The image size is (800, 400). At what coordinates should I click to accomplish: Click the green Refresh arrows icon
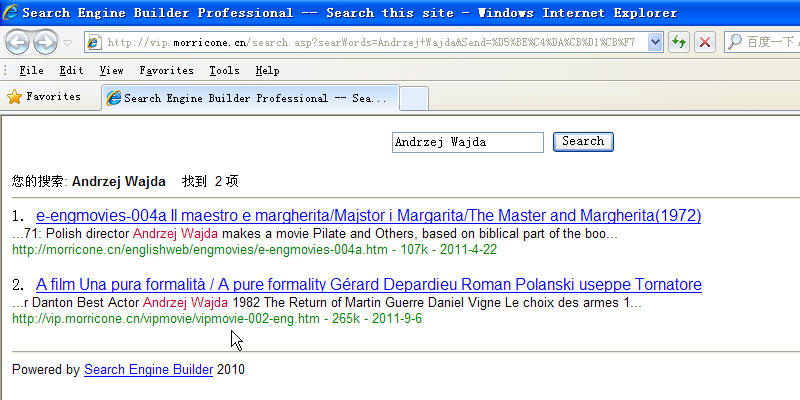tap(678, 42)
